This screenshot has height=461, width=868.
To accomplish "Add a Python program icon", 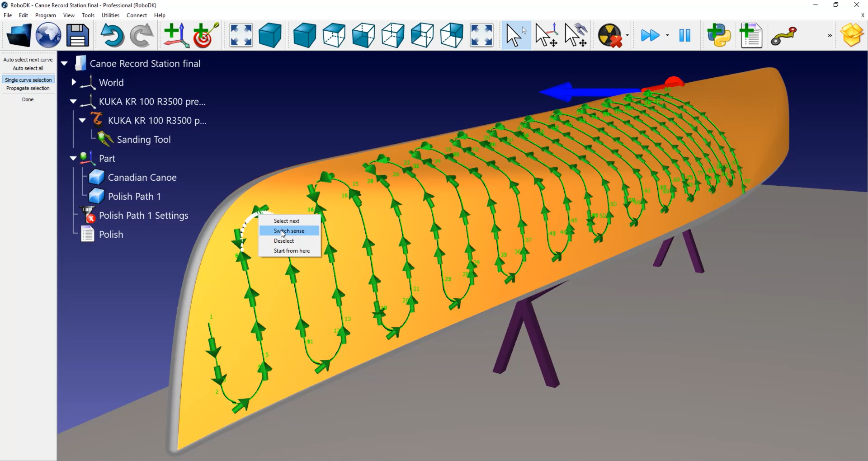I will coord(719,35).
